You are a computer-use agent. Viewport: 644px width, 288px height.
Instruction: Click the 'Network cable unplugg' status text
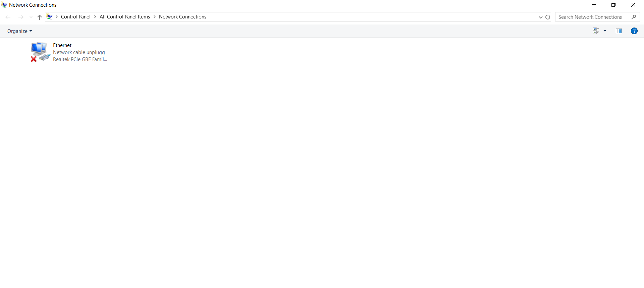click(79, 52)
